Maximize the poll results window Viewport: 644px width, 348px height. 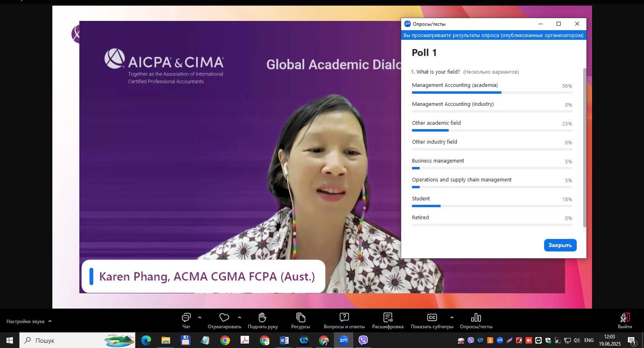(559, 24)
